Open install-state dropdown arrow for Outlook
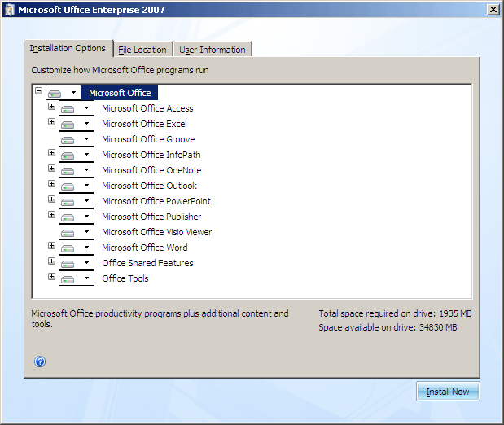 point(86,185)
